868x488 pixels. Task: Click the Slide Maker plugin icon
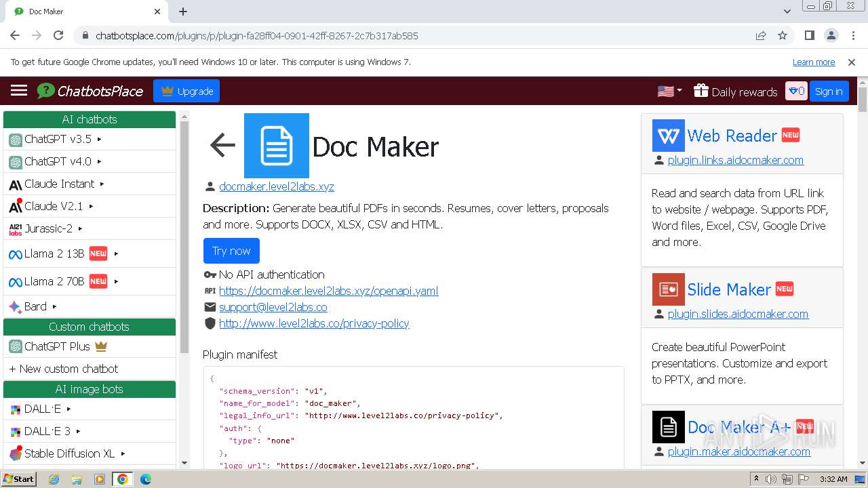click(669, 289)
